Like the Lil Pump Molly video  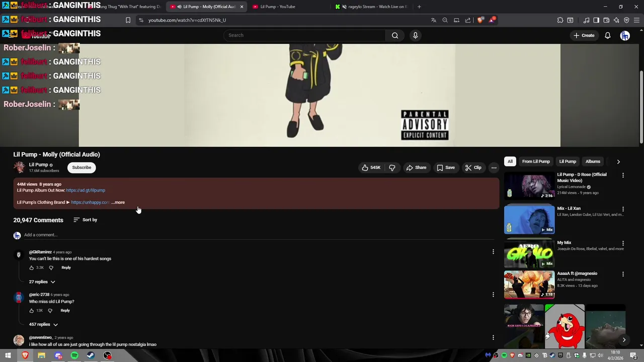click(371, 167)
